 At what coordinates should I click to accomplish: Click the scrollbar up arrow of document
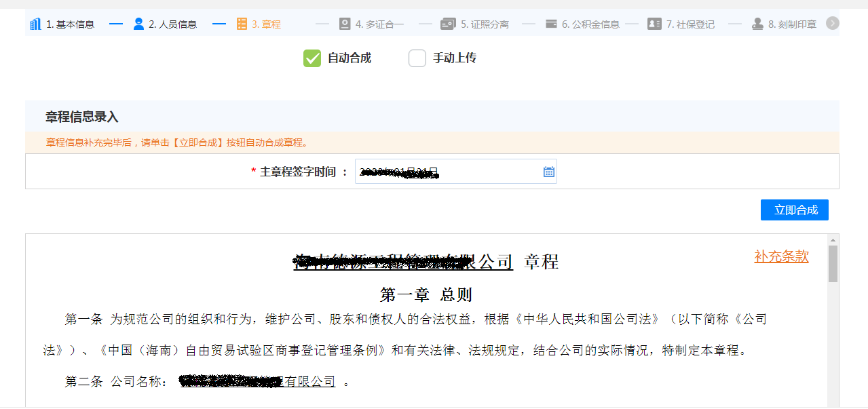click(833, 240)
